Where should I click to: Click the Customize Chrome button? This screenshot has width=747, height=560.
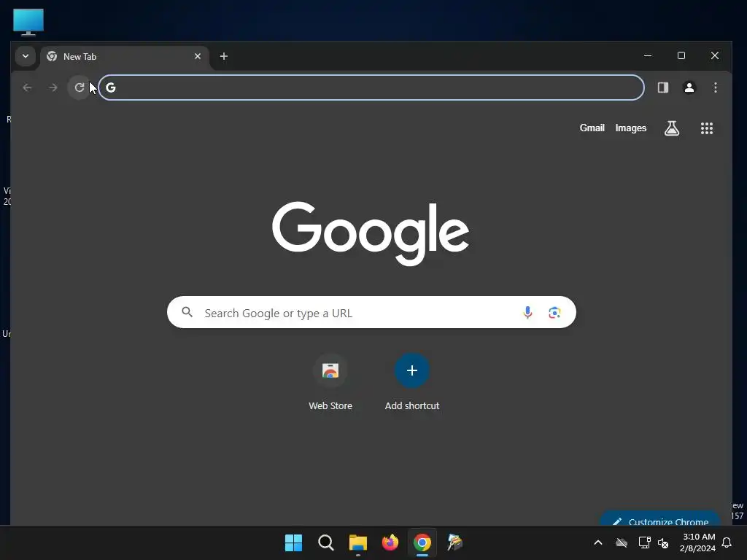pyautogui.click(x=660, y=519)
